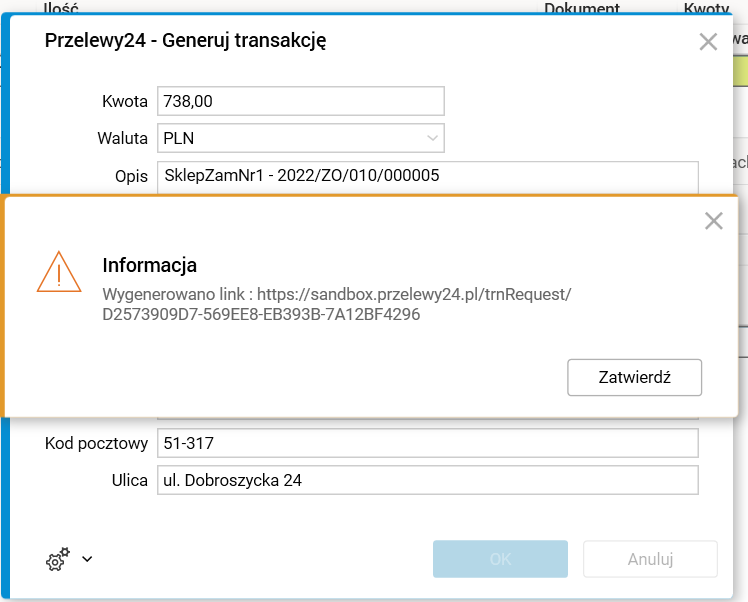Click the Kod pocztowy field

click(x=428, y=443)
